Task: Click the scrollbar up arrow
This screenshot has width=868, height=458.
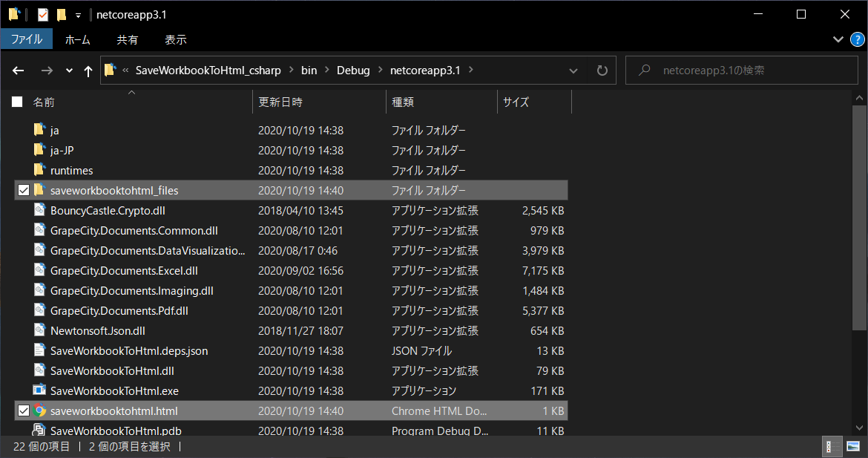Action: click(859, 98)
